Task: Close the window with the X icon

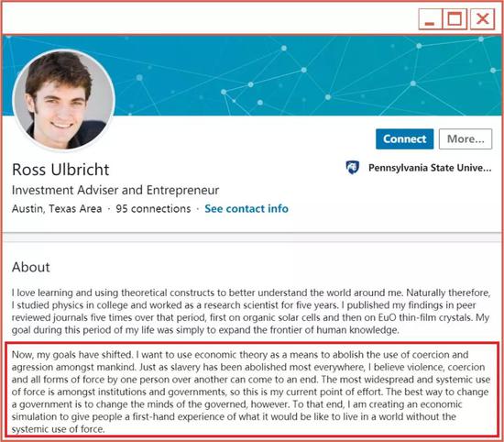Action: tap(482, 19)
